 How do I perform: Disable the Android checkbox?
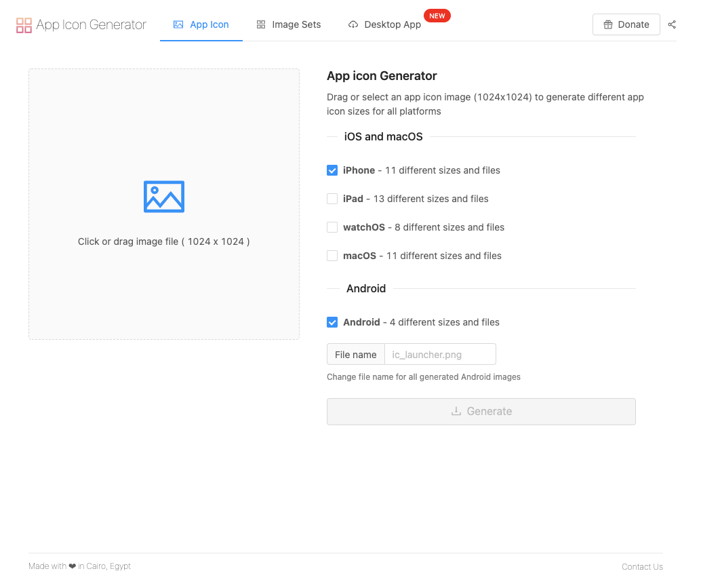coord(332,322)
